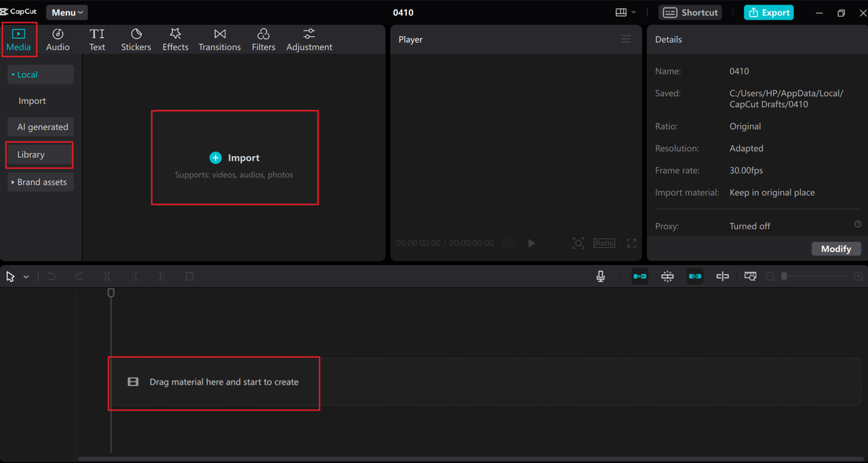Enter fullscreen preview in Player
Image resolution: width=868 pixels, height=463 pixels.
631,243
